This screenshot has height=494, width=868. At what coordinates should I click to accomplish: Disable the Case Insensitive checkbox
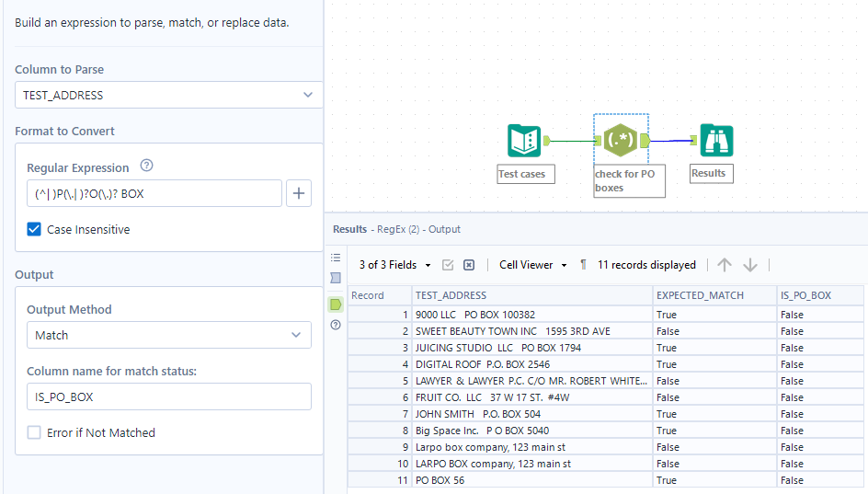click(x=34, y=230)
